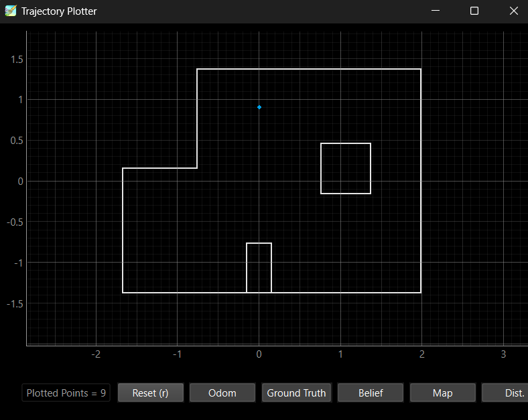Click the x-axis label -1
This screenshot has height=420, width=528.
[x=177, y=354]
